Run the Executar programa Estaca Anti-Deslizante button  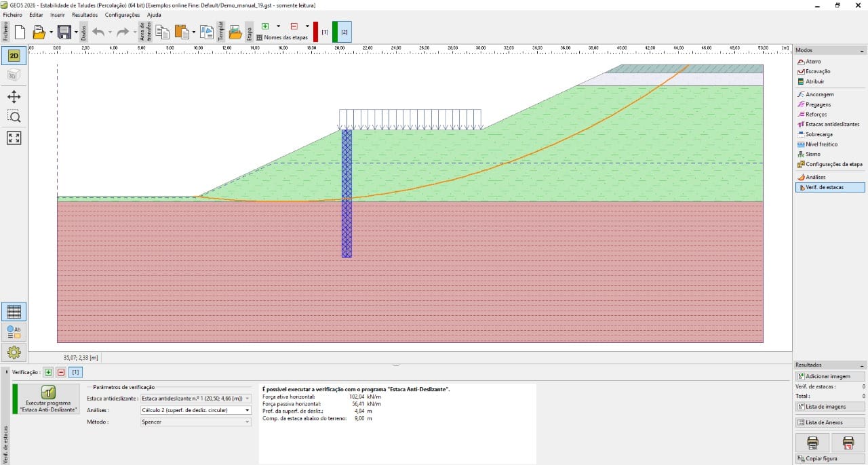[x=46, y=398]
